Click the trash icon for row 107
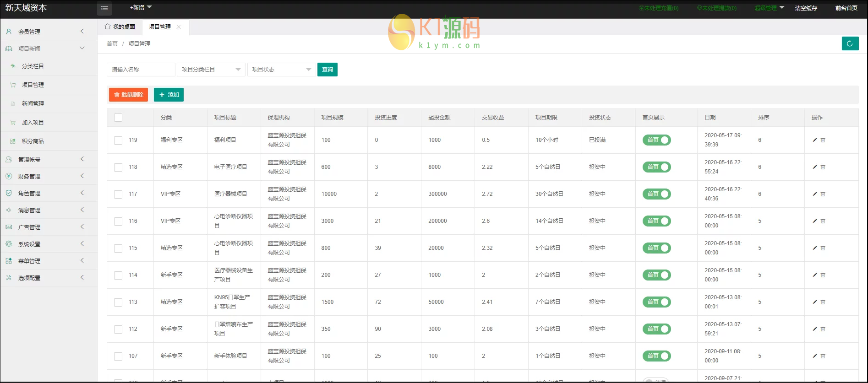This screenshot has width=868, height=383. tap(823, 356)
